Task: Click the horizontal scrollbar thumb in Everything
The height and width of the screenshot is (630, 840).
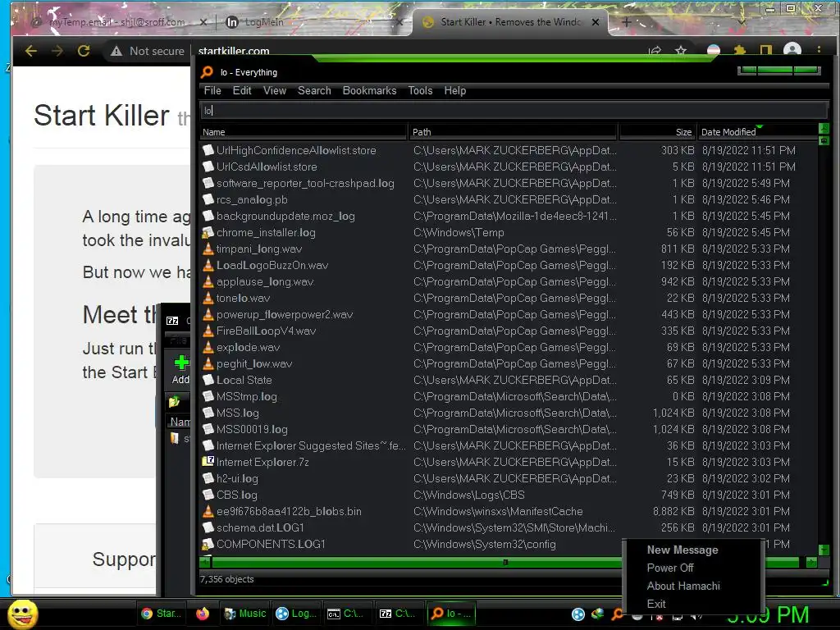Action: pos(505,562)
